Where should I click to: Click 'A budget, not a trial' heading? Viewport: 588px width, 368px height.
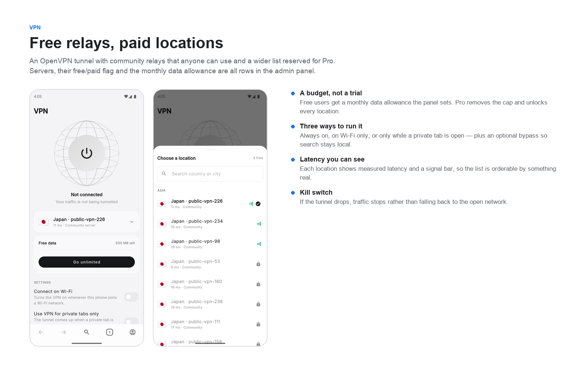click(331, 93)
